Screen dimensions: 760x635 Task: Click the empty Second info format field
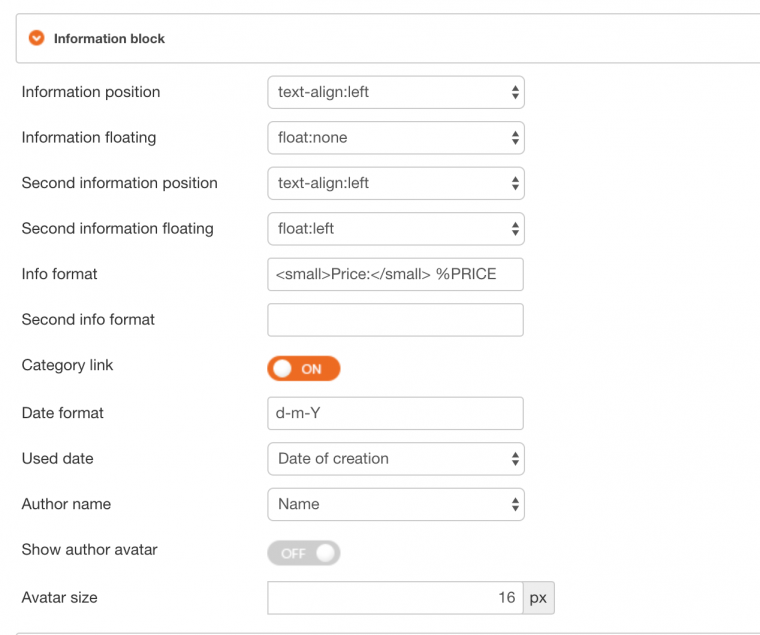pyautogui.click(x=395, y=320)
